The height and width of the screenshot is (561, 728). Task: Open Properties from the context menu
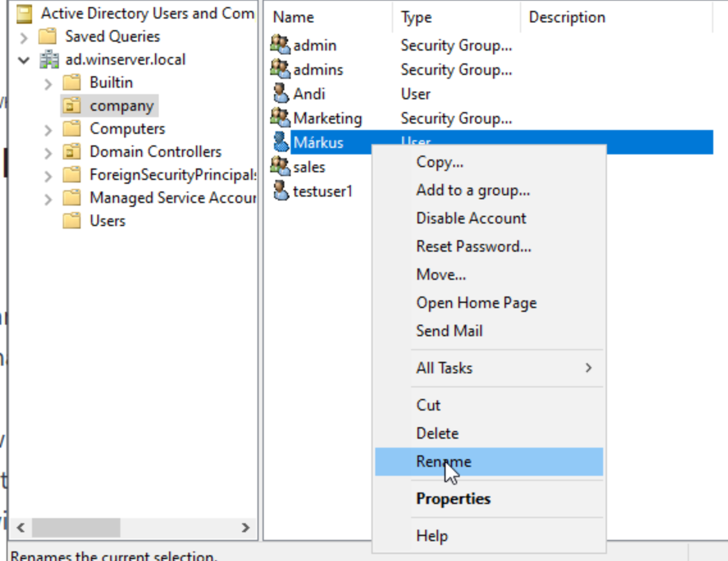(453, 499)
